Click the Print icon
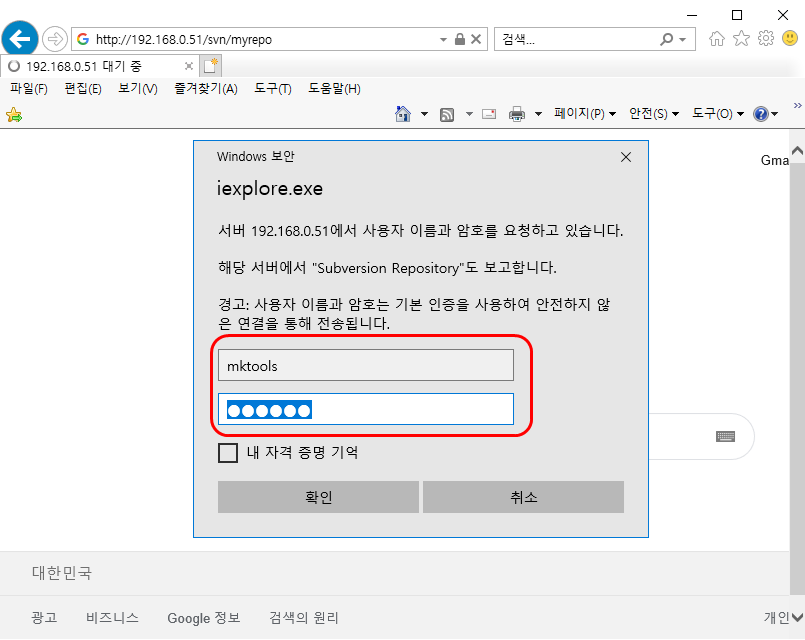805x640 pixels. coord(517,114)
